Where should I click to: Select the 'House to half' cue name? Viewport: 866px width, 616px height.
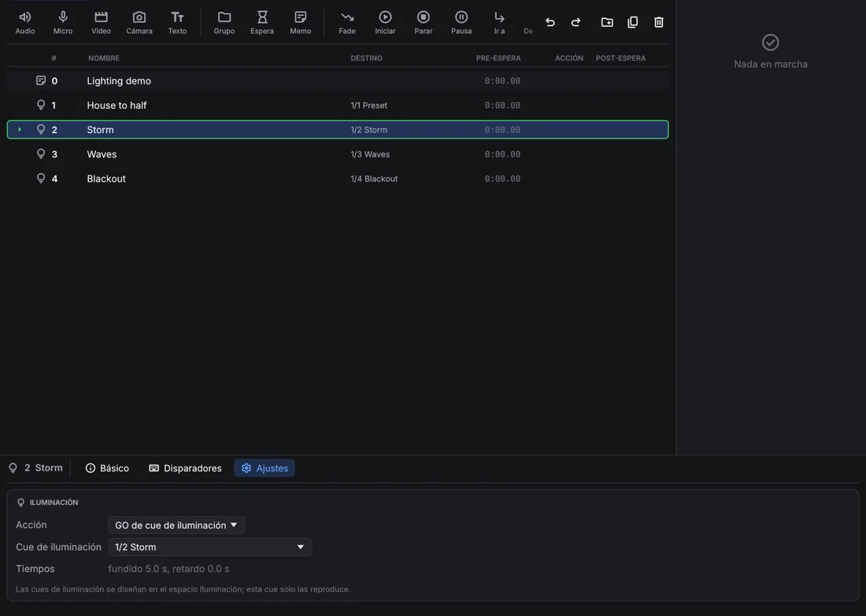(x=117, y=105)
